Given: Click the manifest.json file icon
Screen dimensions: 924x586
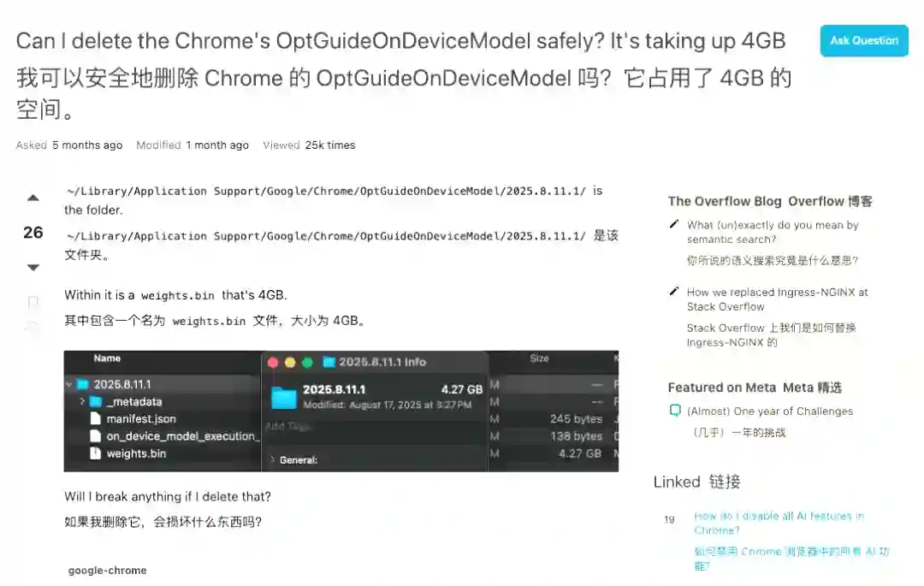Looking at the screenshot, I should (x=95, y=418).
